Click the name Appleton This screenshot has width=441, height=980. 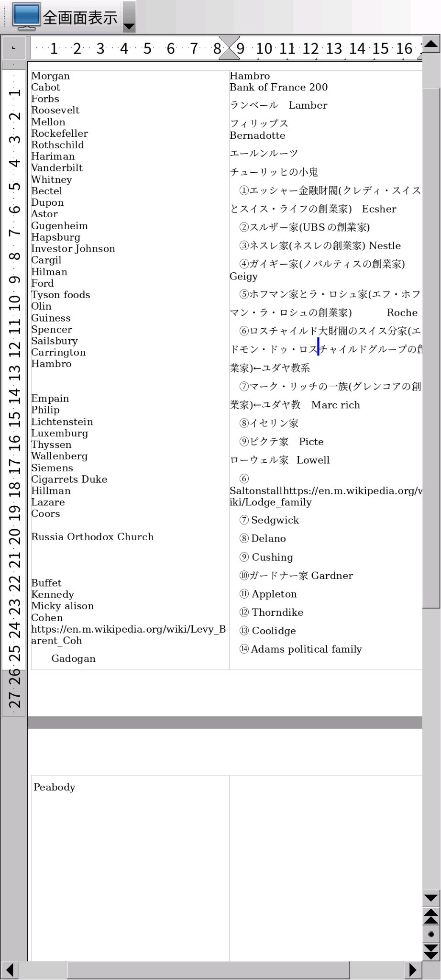tap(274, 594)
